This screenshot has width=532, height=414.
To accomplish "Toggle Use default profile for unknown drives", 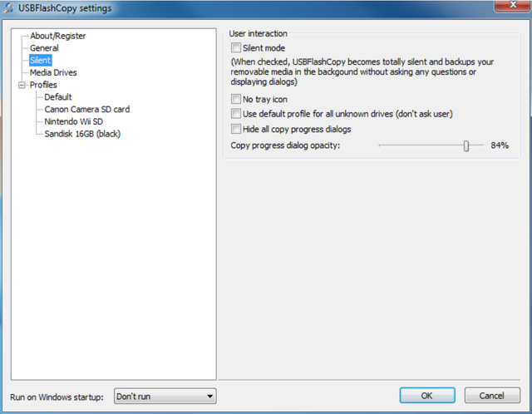I will [x=236, y=113].
